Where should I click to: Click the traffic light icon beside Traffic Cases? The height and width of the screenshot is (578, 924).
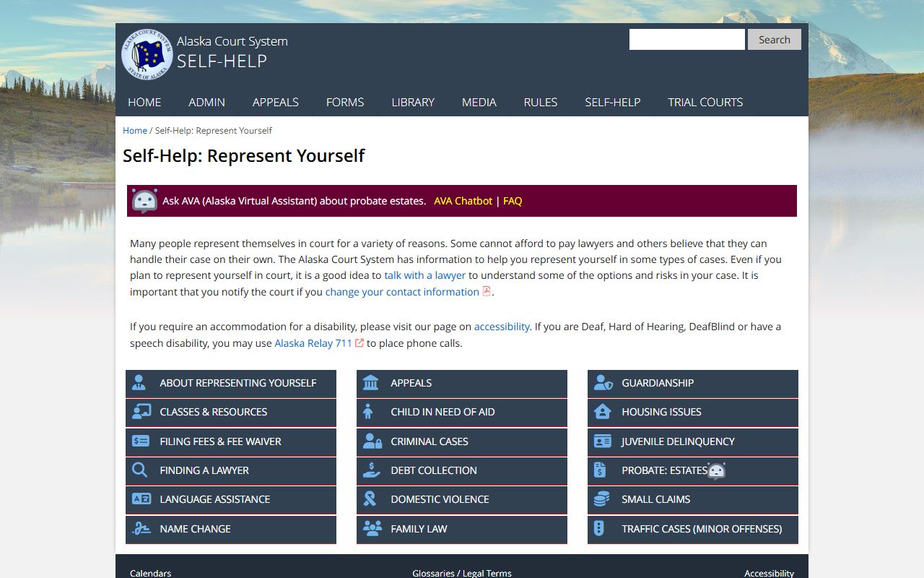coord(598,528)
